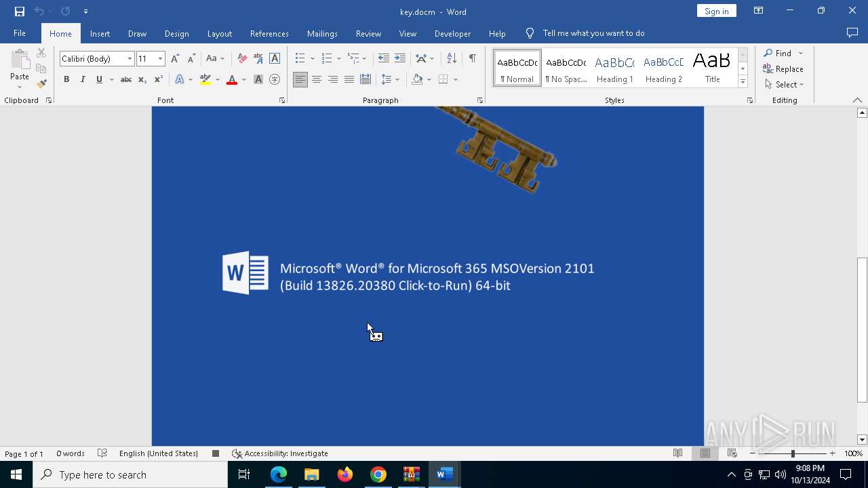The image size is (868, 488).
Task: Expand the Numbering list dropdown
Action: click(x=339, y=59)
